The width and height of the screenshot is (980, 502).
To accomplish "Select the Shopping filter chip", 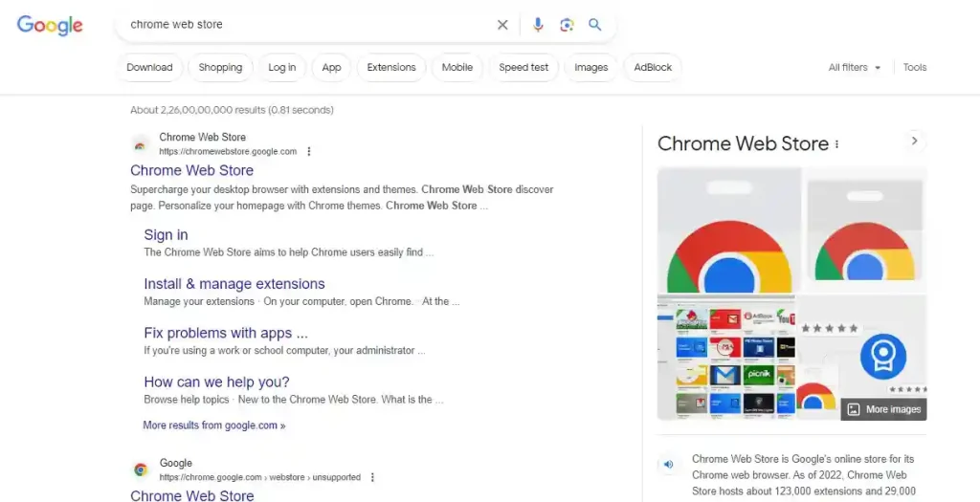I will pyautogui.click(x=220, y=68).
